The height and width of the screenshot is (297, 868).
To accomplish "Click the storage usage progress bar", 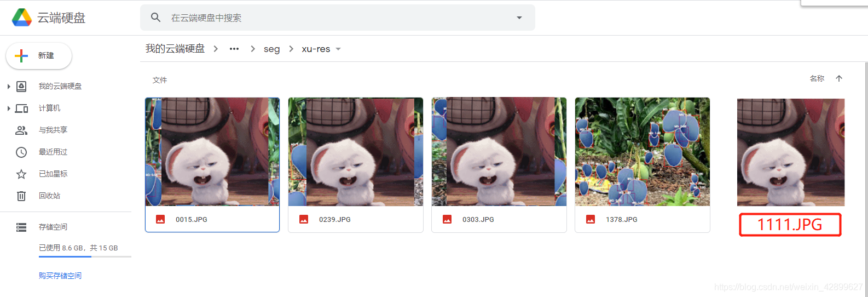I will coord(85,256).
